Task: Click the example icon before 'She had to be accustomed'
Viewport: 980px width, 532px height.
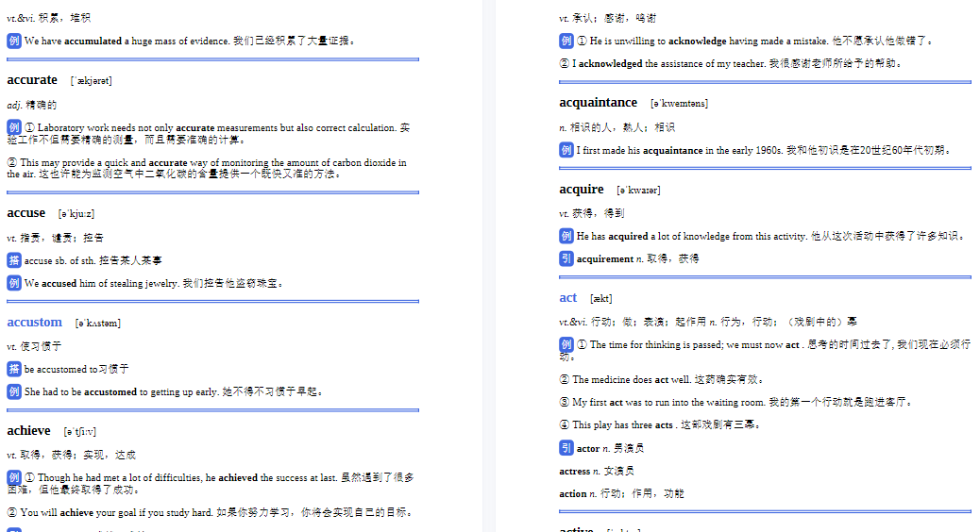Action: (x=14, y=391)
